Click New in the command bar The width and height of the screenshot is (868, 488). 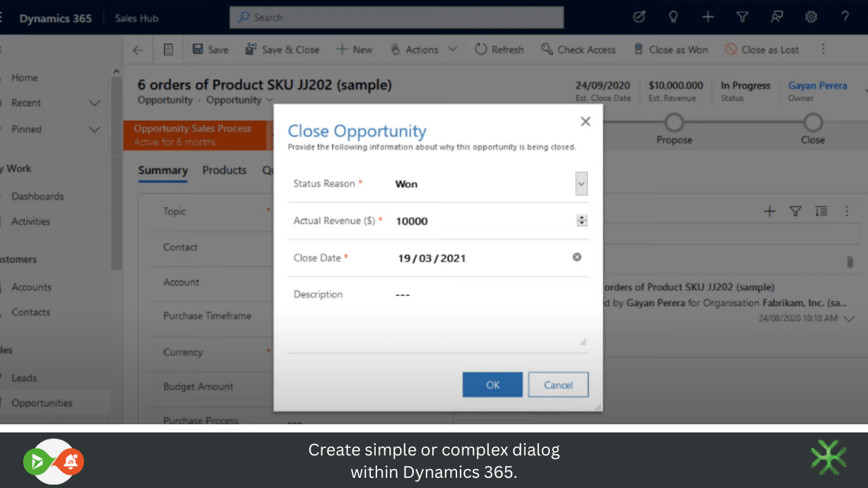point(355,49)
